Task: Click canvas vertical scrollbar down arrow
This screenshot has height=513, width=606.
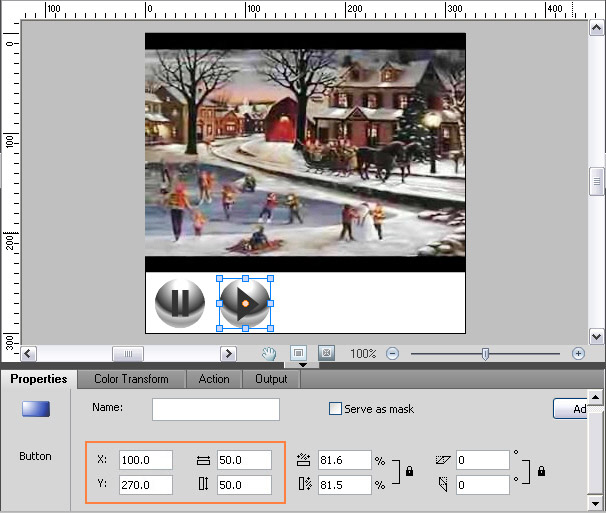Action: tap(596, 336)
